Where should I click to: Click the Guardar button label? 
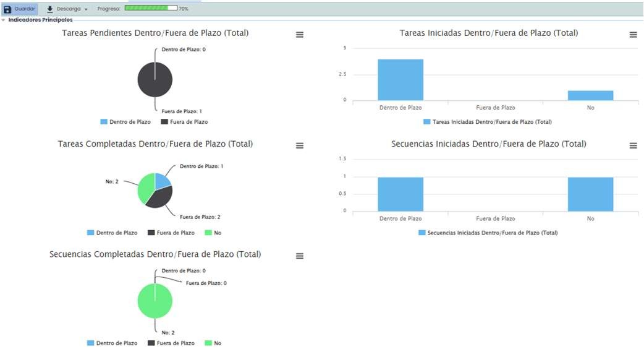[x=25, y=9]
